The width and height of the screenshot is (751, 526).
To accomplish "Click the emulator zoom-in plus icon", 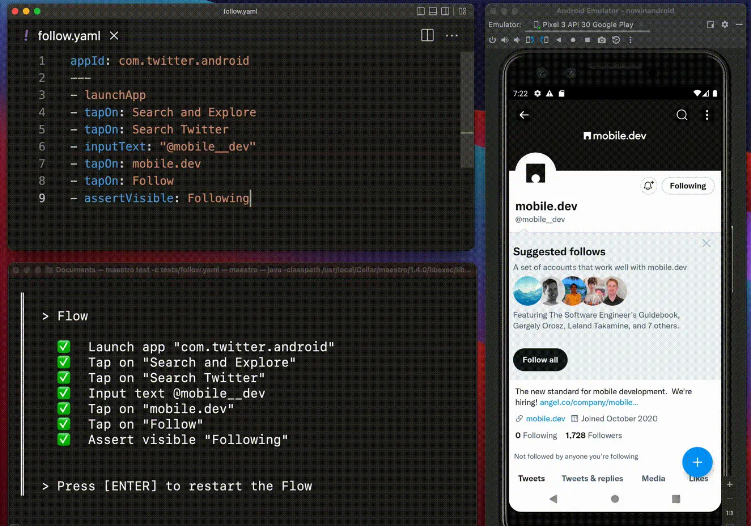I will click(729, 484).
